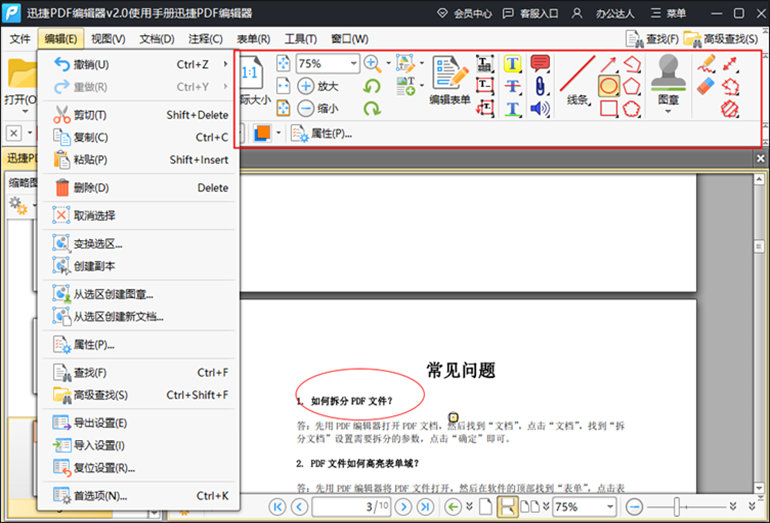770x523 pixels.
Task: Select the speaker Sound annotation tool
Action: click(x=540, y=108)
